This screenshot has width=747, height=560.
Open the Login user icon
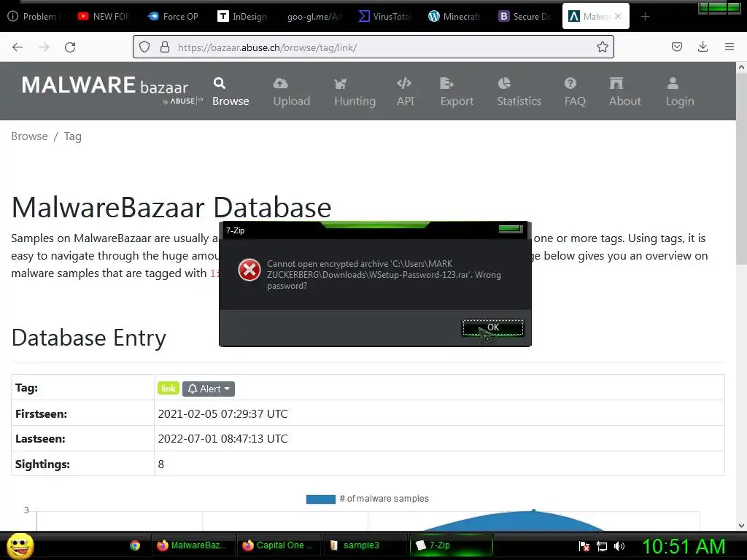click(673, 83)
